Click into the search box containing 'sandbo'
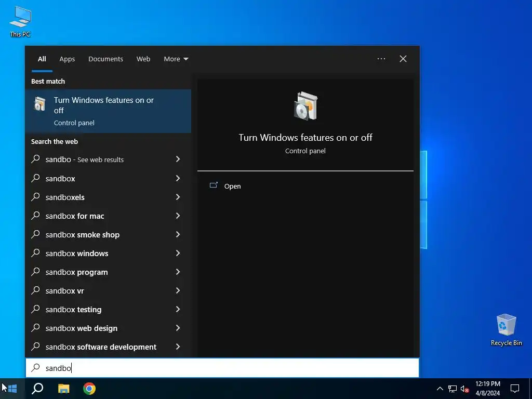Viewport: 532px width, 399px height. tap(222, 368)
